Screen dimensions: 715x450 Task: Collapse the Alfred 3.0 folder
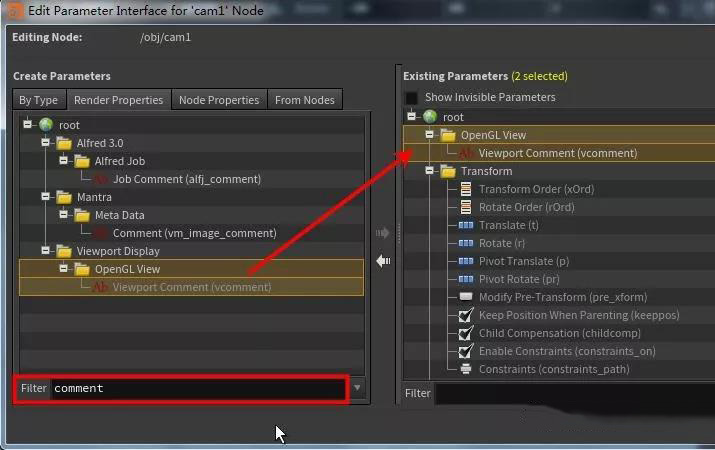(x=45, y=143)
